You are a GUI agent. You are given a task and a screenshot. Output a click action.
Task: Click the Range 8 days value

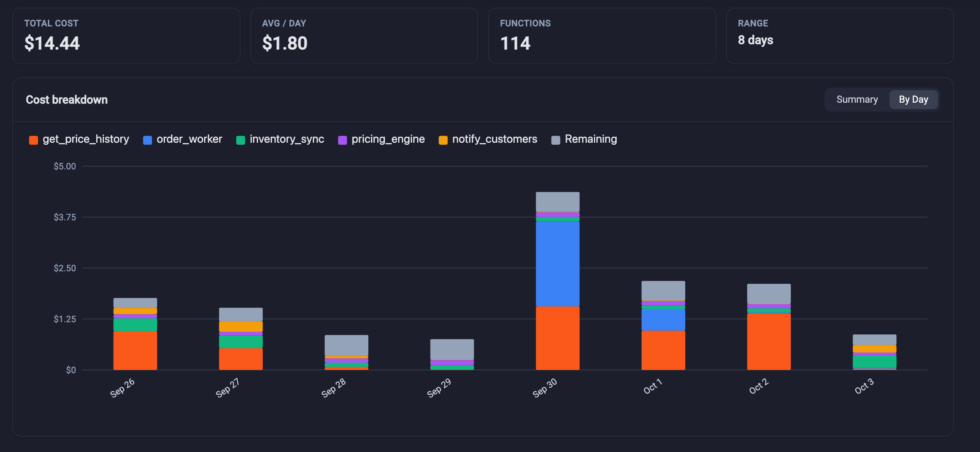[x=755, y=40]
